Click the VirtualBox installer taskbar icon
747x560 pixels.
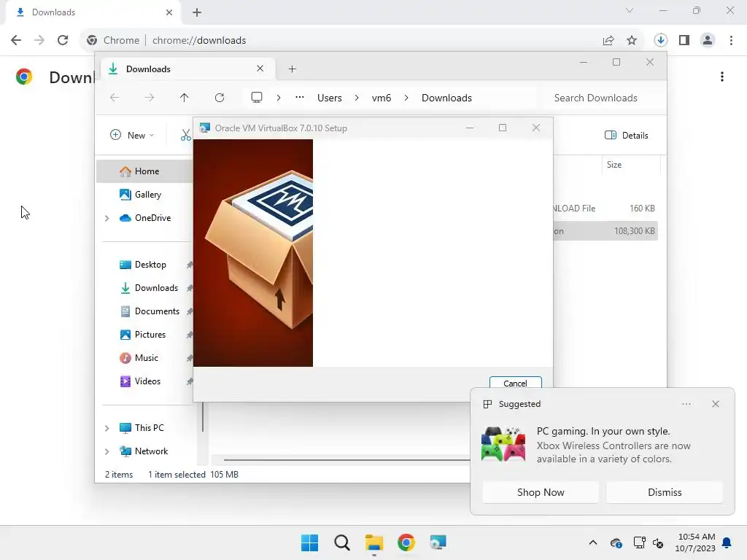[x=438, y=542]
